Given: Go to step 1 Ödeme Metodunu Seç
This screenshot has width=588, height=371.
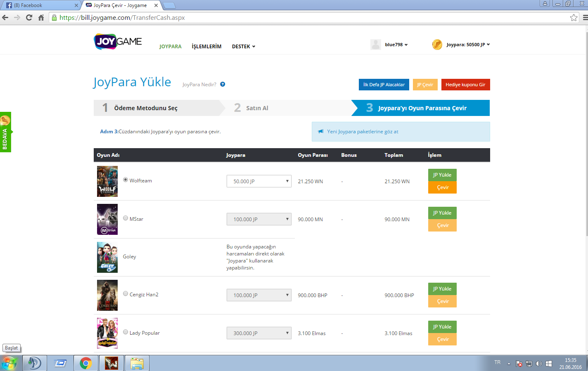Looking at the screenshot, I should [159, 108].
